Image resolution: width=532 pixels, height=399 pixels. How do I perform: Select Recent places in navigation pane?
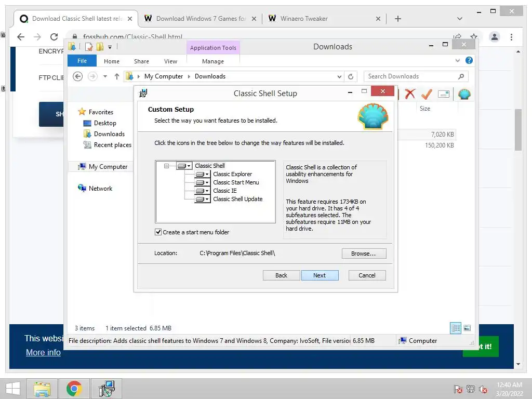point(112,145)
